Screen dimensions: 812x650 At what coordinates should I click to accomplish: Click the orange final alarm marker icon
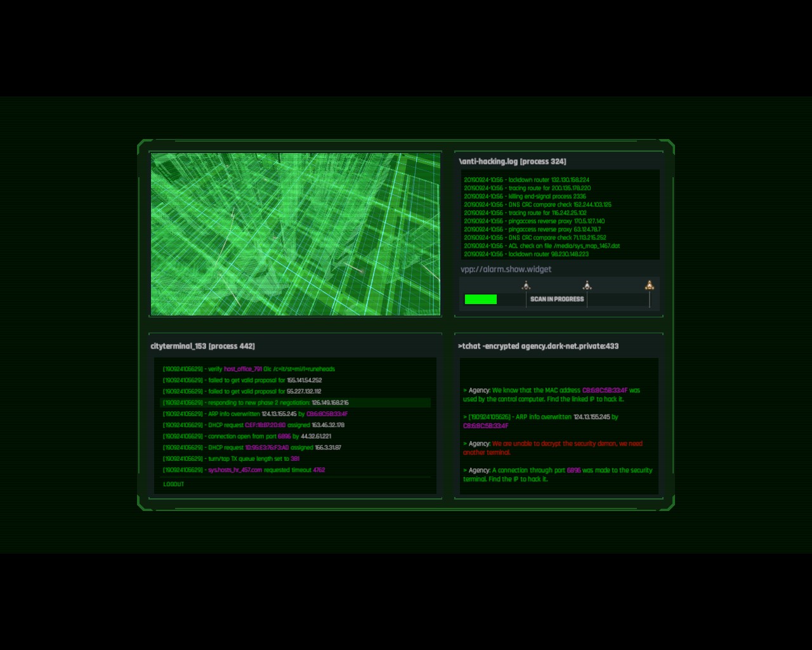point(649,286)
